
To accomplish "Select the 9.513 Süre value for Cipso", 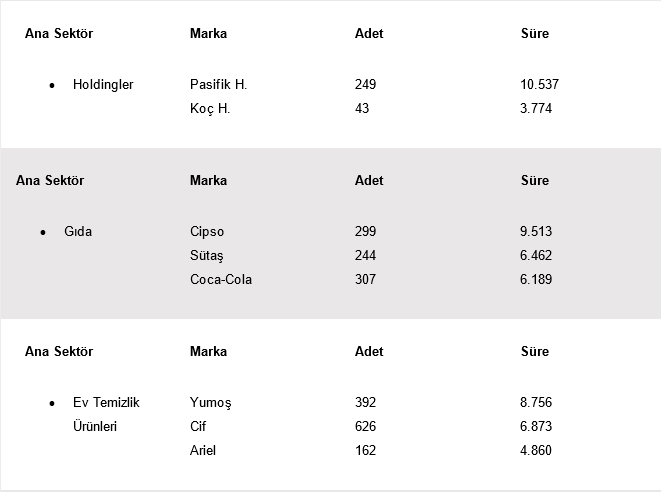I will (x=536, y=232).
